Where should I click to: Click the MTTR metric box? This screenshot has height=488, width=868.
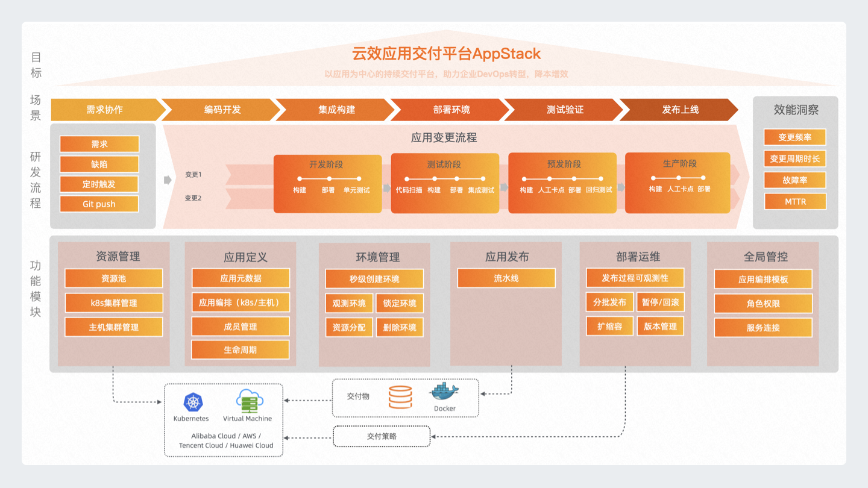pos(795,201)
